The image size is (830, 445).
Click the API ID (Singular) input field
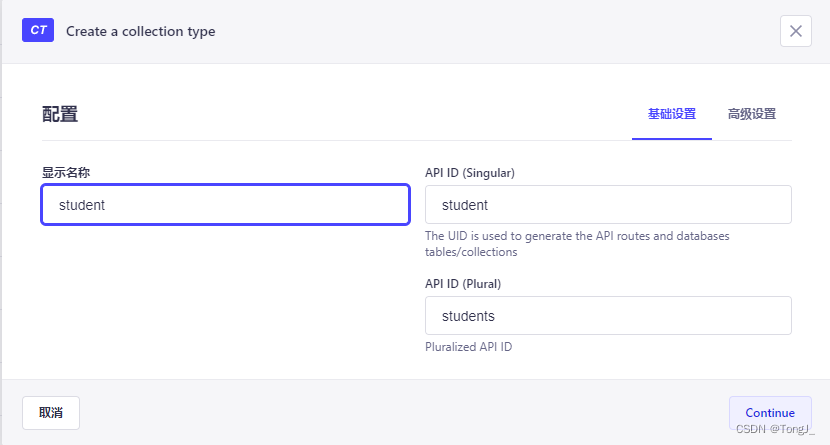[x=608, y=205]
